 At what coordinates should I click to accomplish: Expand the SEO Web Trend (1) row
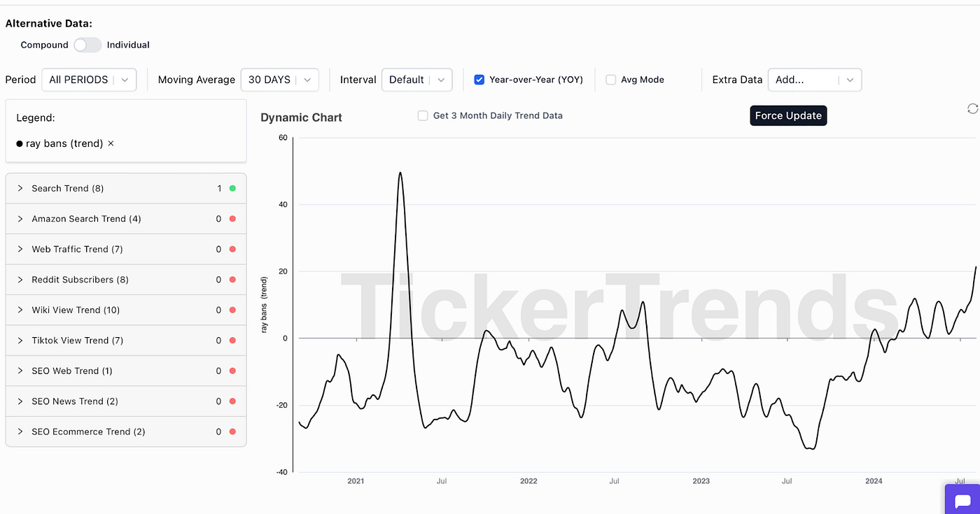pyautogui.click(x=126, y=371)
